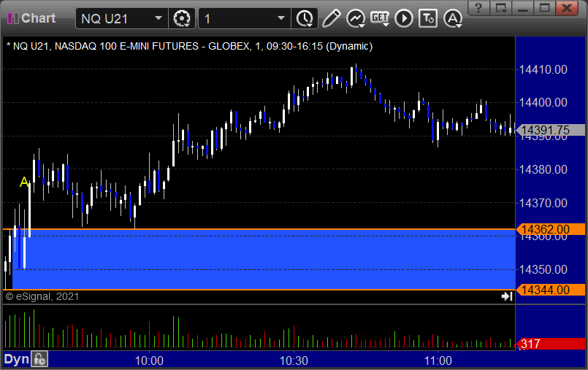Click the 14350.00 price axis label
The image size is (588, 370).
pos(543,269)
